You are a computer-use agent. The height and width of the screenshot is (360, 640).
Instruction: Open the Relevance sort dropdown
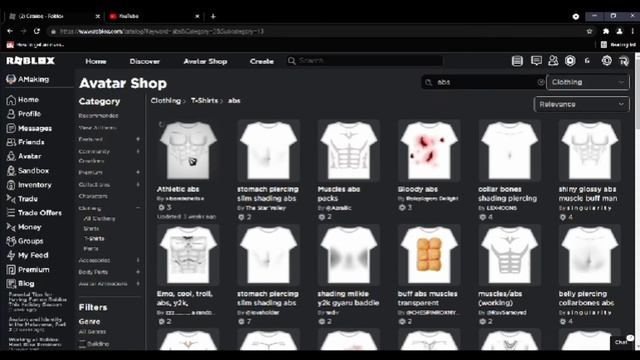pos(581,104)
